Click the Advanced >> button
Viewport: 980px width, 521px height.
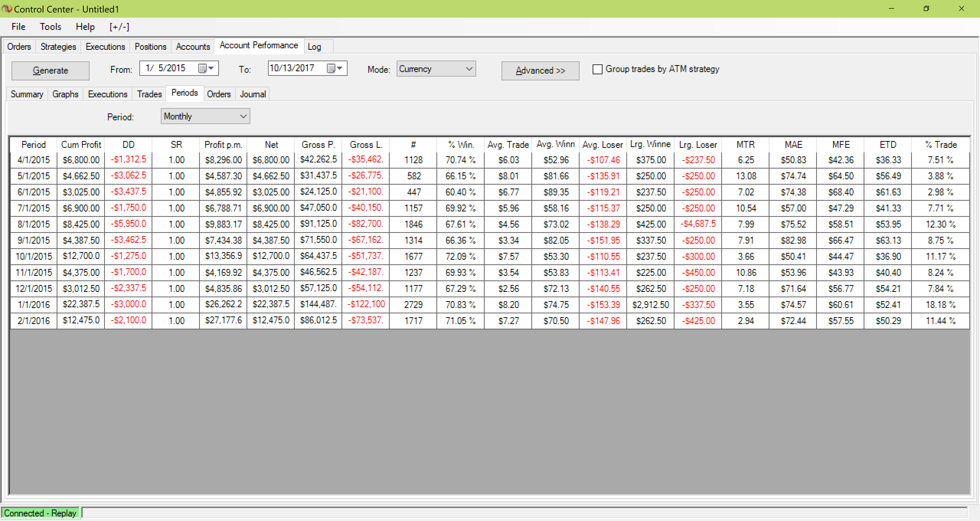pos(540,70)
